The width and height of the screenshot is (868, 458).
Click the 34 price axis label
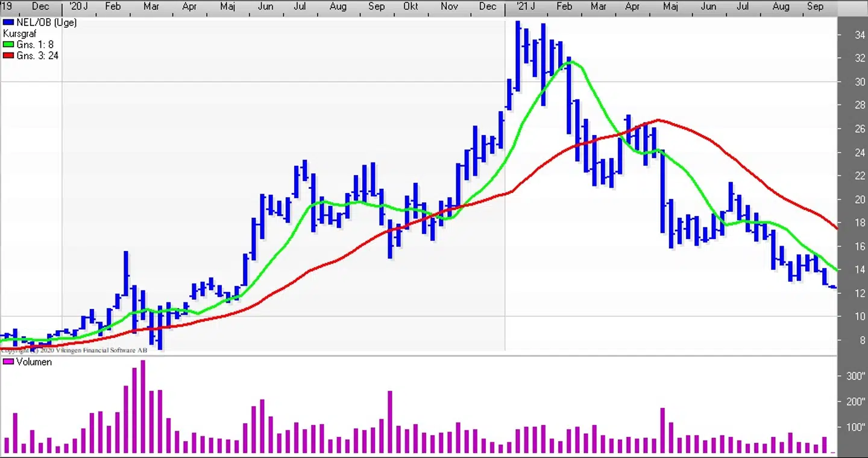click(x=860, y=35)
